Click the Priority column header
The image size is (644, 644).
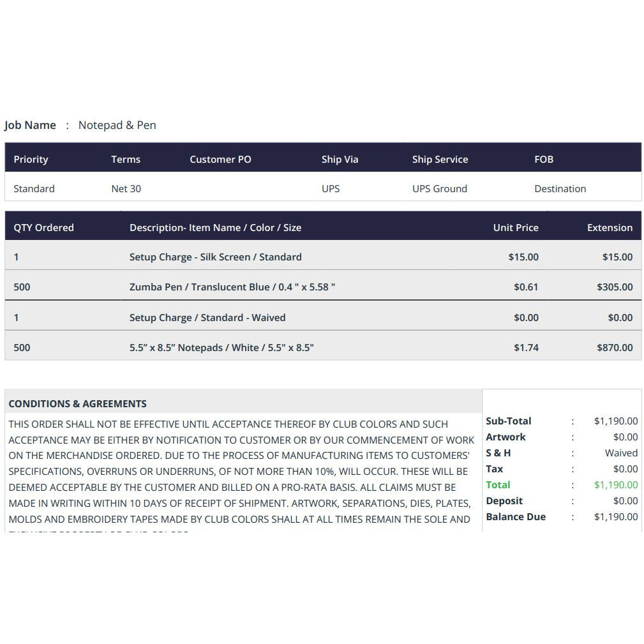(31, 159)
